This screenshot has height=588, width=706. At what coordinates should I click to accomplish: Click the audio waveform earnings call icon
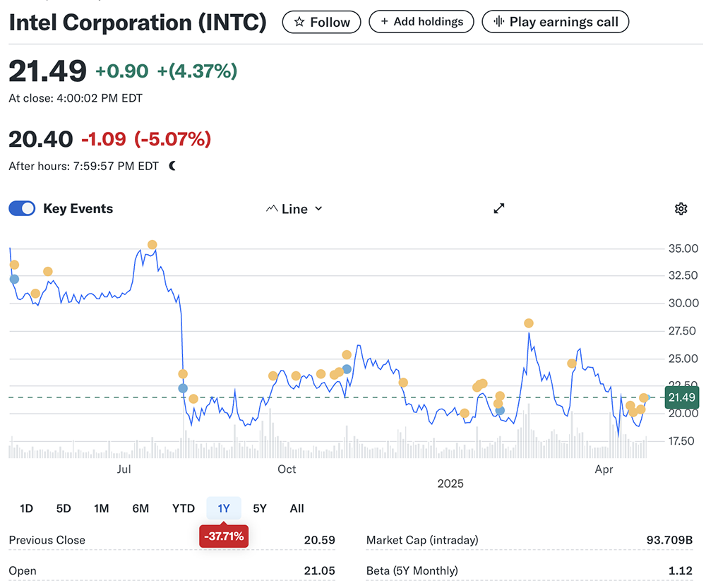point(498,22)
